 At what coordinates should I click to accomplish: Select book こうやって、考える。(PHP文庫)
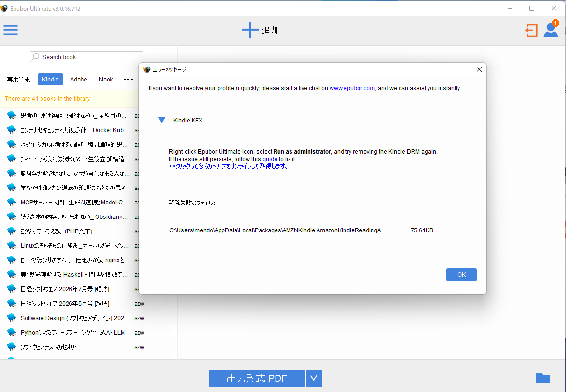click(x=56, y=231)
